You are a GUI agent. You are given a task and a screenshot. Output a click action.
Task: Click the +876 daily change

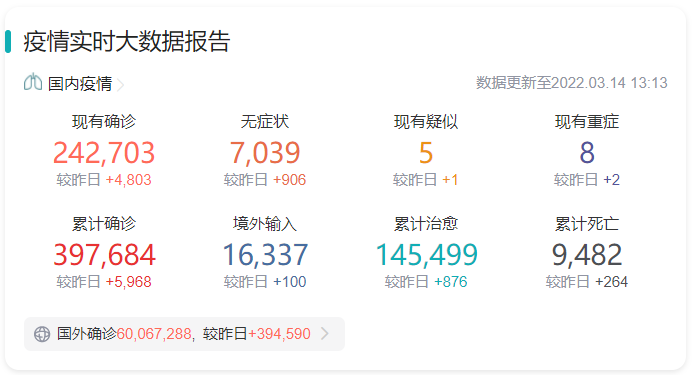click(x=450, y=282)
